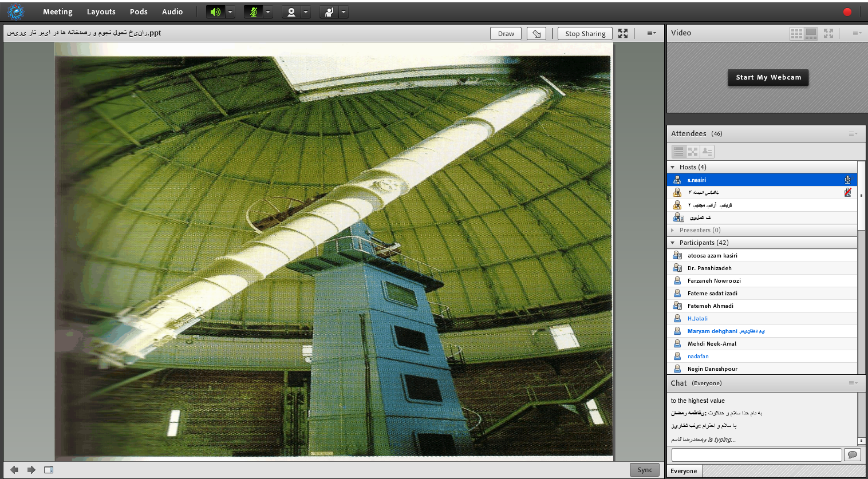Expand the Presenters (0) group

673,230
